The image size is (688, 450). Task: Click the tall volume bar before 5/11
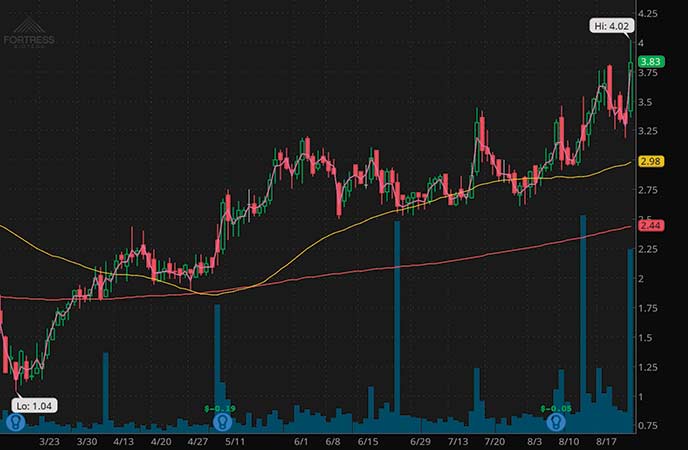[217, 368]
